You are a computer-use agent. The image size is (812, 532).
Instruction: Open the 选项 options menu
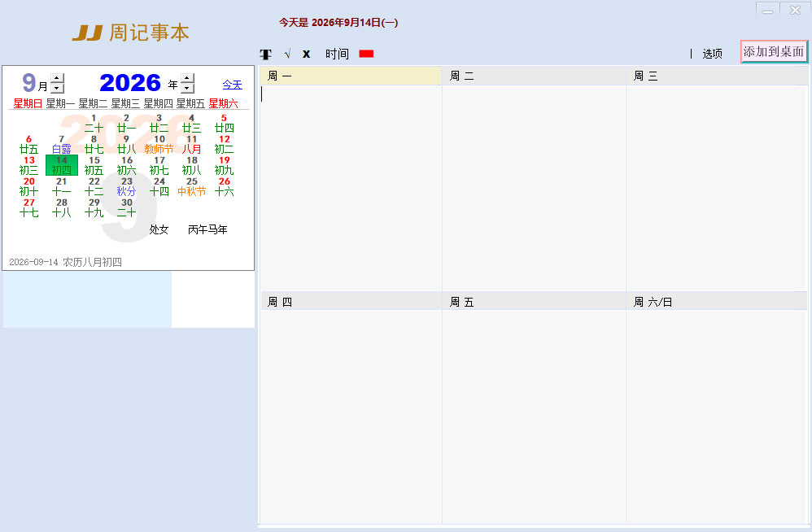712,54
